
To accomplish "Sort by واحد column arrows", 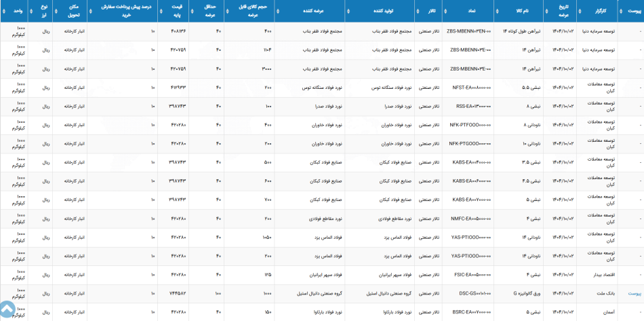I will point(3,12).
